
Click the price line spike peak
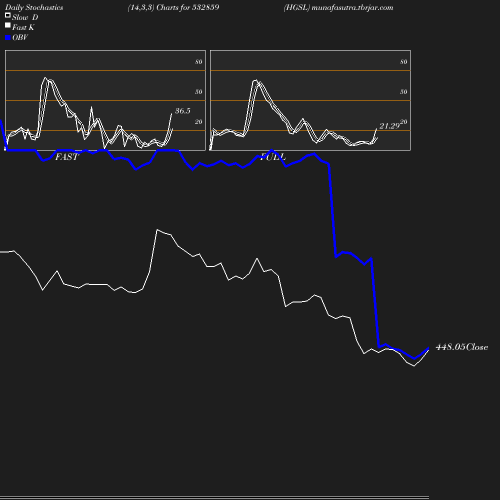pos(157,230)
